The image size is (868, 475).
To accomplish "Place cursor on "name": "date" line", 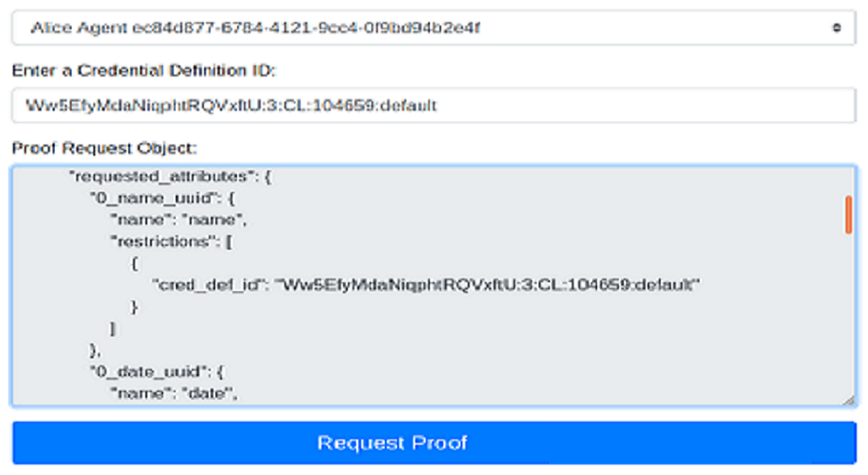I will (x=174, y=394).
